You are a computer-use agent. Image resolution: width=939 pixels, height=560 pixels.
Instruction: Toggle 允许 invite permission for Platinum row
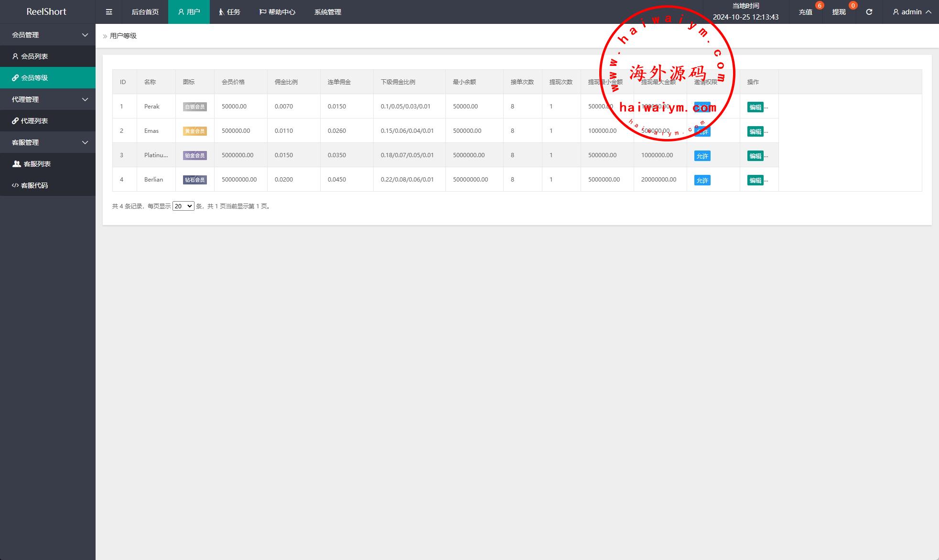tap(702, 156)
